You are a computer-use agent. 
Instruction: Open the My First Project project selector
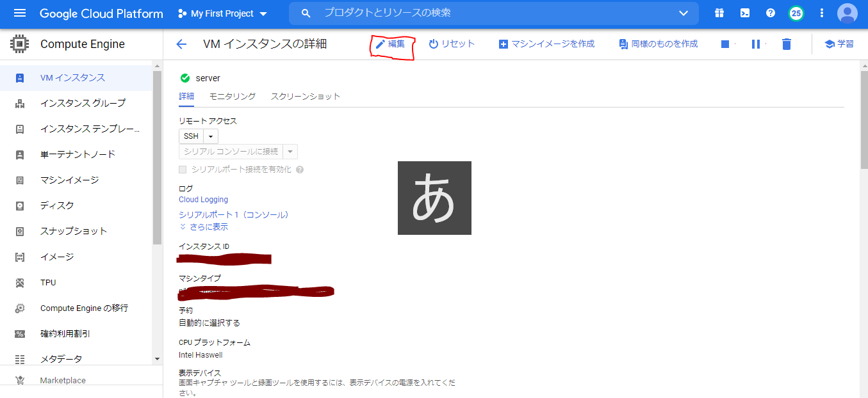222,13
